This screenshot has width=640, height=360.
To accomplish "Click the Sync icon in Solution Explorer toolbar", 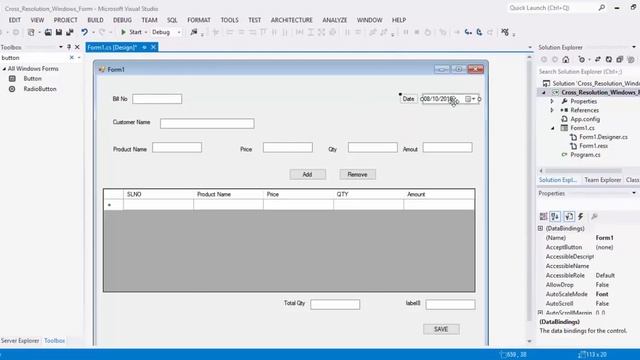I will click(x=598, y=60).
